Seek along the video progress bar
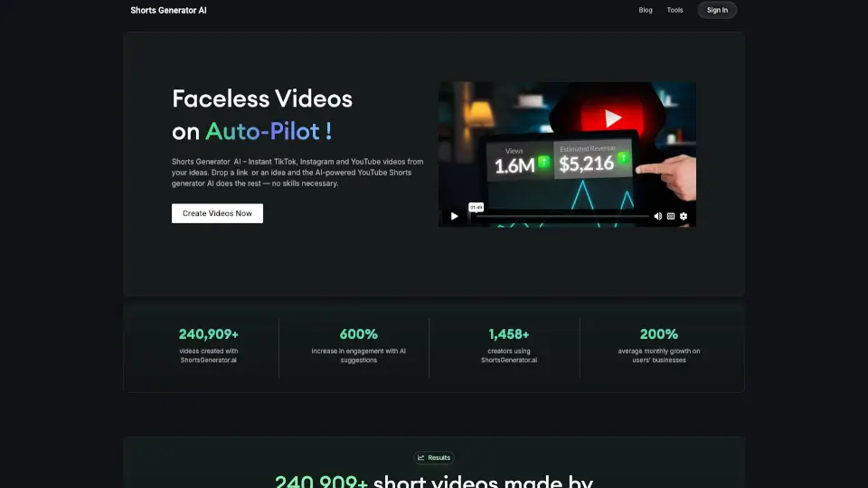The image size is (868, 488). pyautogui.click(x=561, y=216)
